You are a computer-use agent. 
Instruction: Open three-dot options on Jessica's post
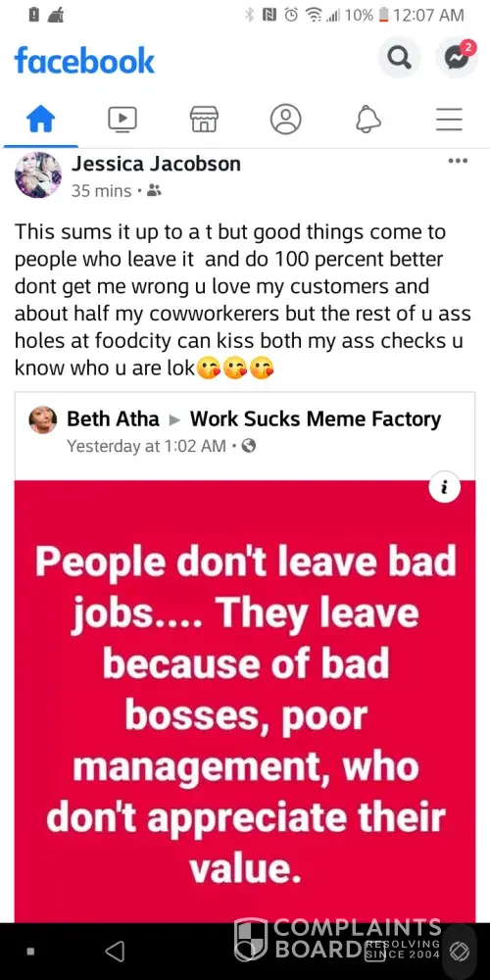pos(458,162)
